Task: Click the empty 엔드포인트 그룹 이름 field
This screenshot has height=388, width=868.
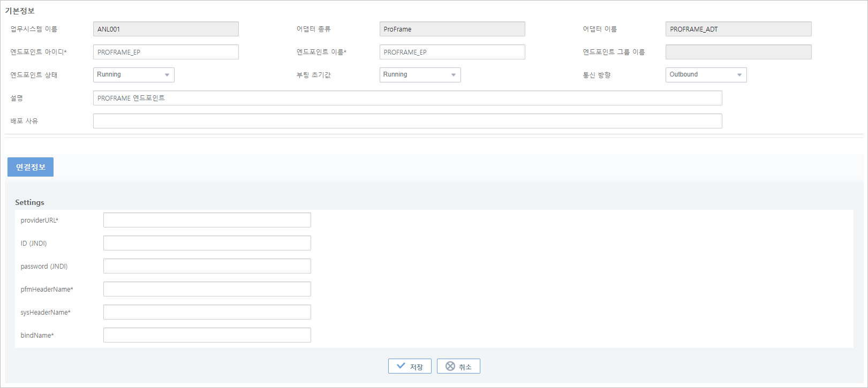Action: 738,52
